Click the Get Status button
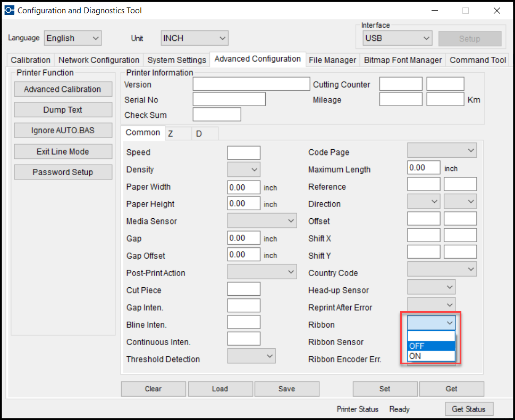 [x=469, y=409]
